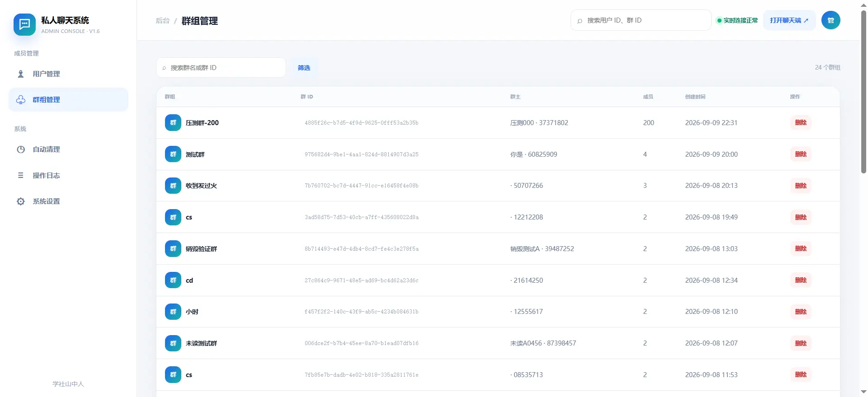Click the creation time 2026-09-09 22:31
The width and height of the screenshot is (868, 397).
pyautogui.click(x=711, y=123)
